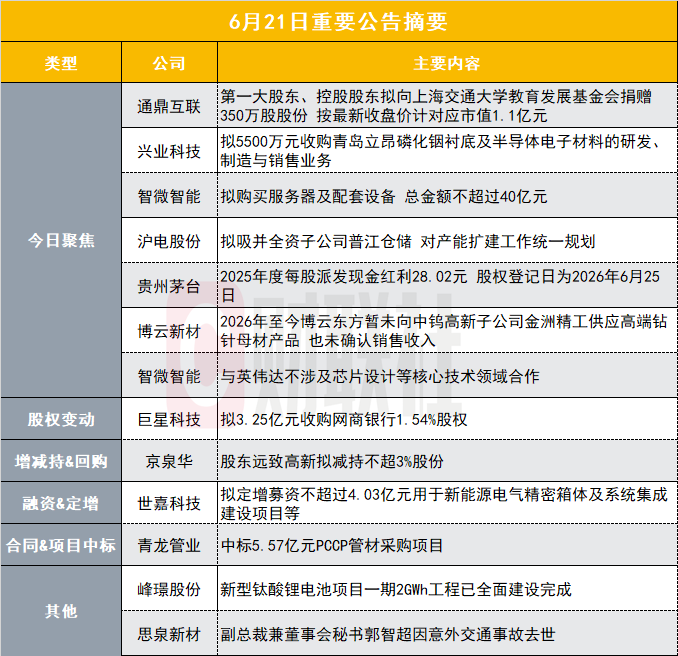Select company cell 京泉华
678x656 pixels.
pyautogui.click(x=169, y=461)
